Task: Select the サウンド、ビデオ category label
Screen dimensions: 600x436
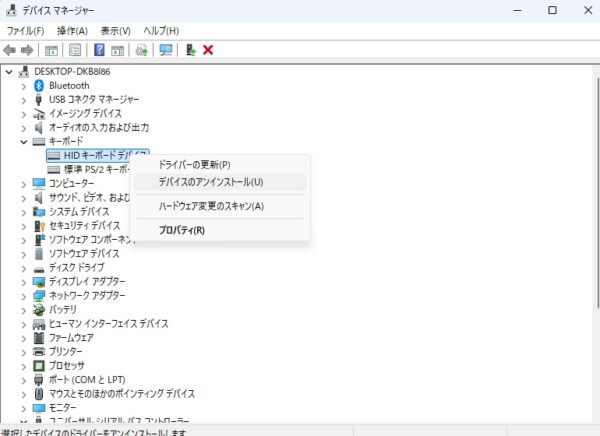Action: click(90, 198)
